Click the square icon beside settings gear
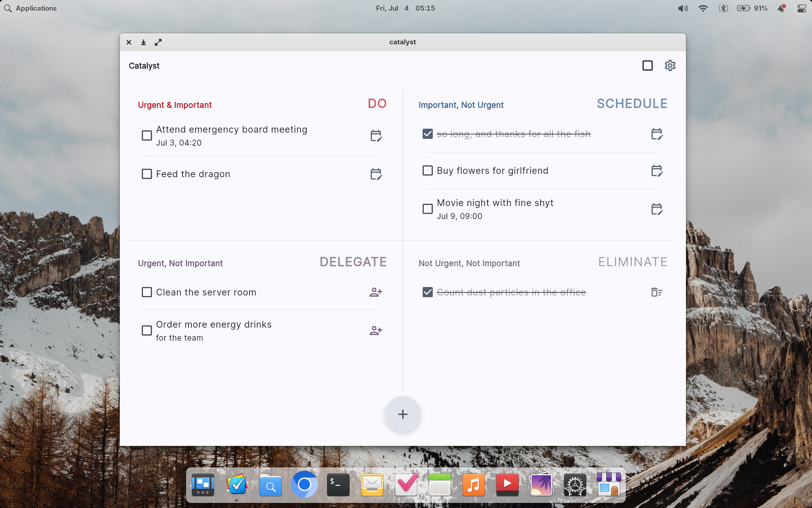Viewport: 812px width, 508px height. point(648,65)
